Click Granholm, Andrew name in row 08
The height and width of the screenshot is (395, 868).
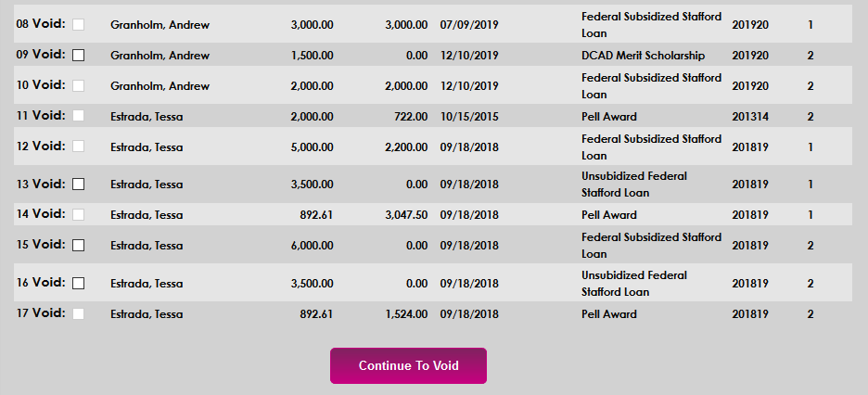[160, 25]
